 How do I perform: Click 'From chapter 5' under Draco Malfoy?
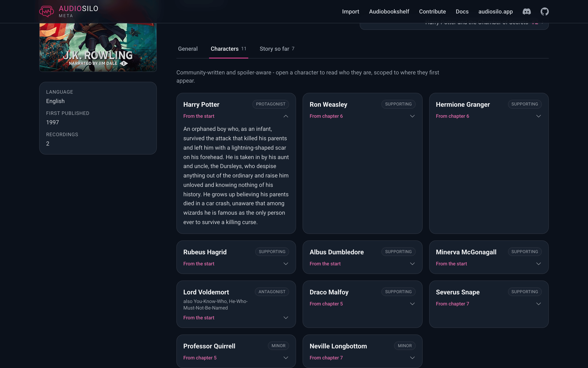coord(326,304)
